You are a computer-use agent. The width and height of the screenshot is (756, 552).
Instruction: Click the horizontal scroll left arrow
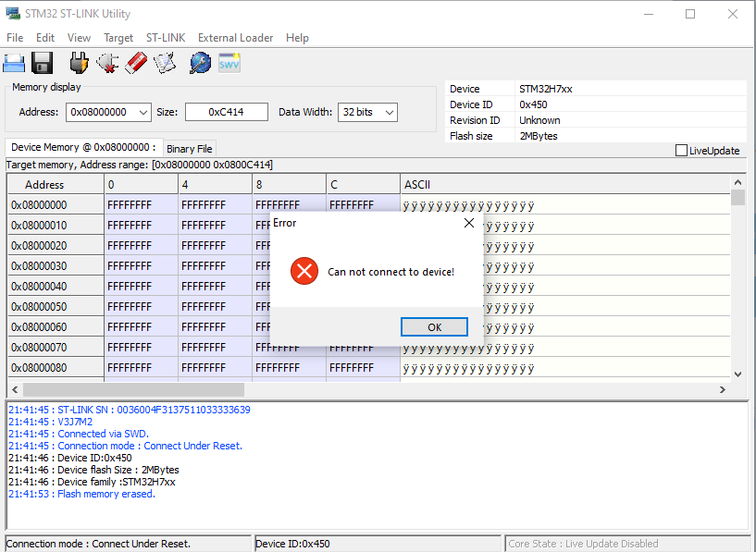pos(15,389)
